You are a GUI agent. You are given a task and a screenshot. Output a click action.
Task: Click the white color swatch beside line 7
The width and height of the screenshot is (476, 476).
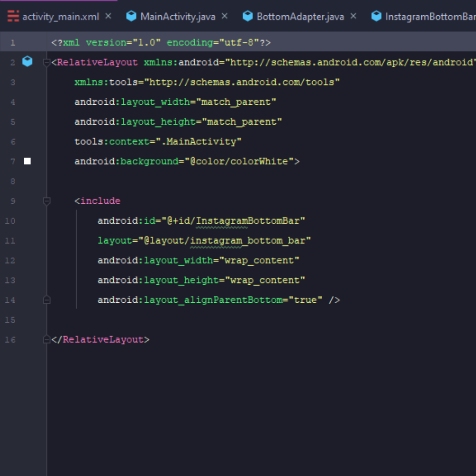point(27,161)
